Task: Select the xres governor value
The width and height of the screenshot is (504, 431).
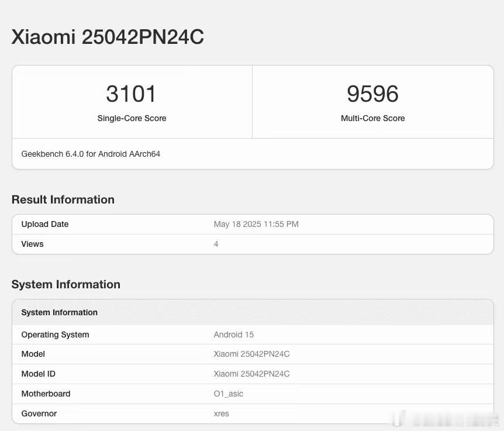Action: point(222,413)
